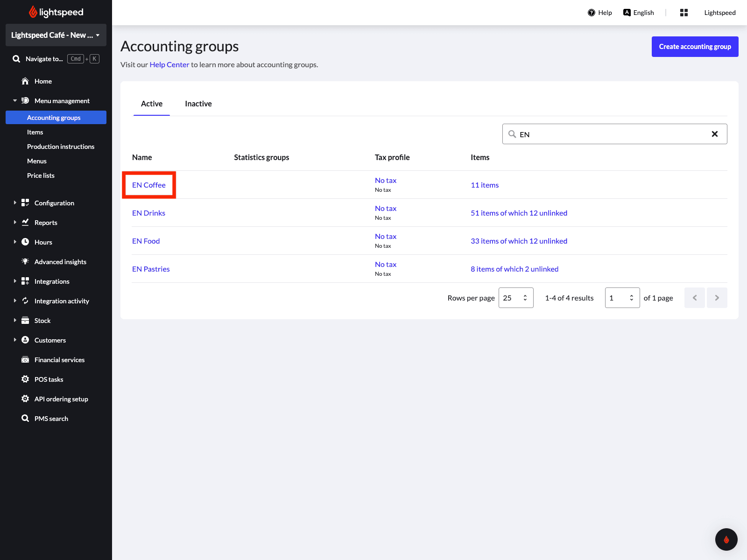Screen dimensions: 747x560
Task: Switch to the Inactive tab
Action: [198, 104]
